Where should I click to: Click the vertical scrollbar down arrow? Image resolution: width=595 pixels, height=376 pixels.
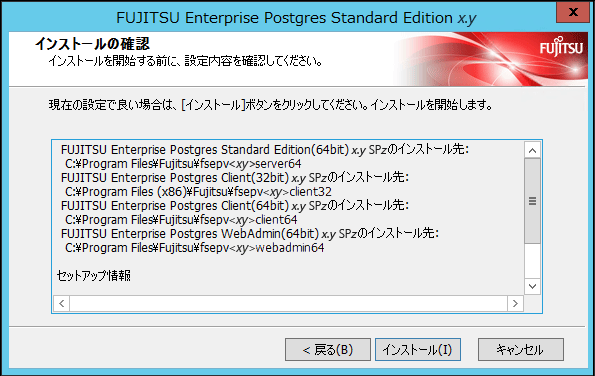(x=532, y=286)
